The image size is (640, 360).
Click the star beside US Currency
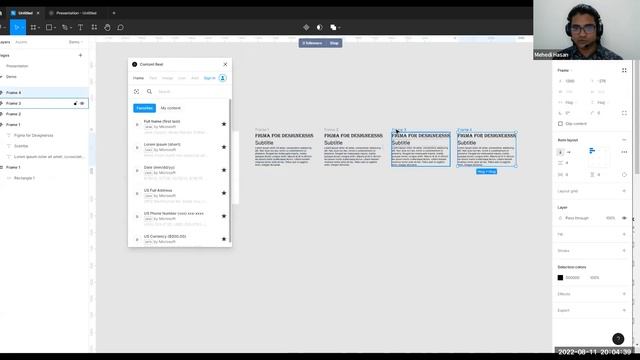pos(224,239)
